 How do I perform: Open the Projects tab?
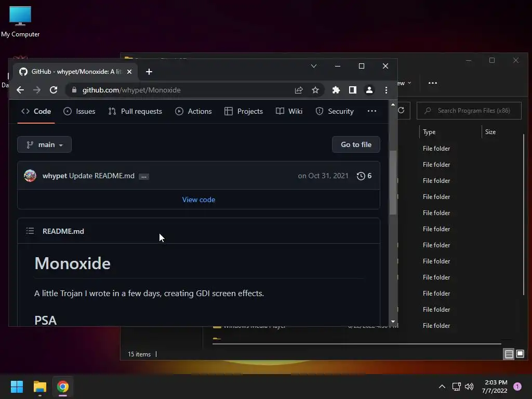click(244, 111)
